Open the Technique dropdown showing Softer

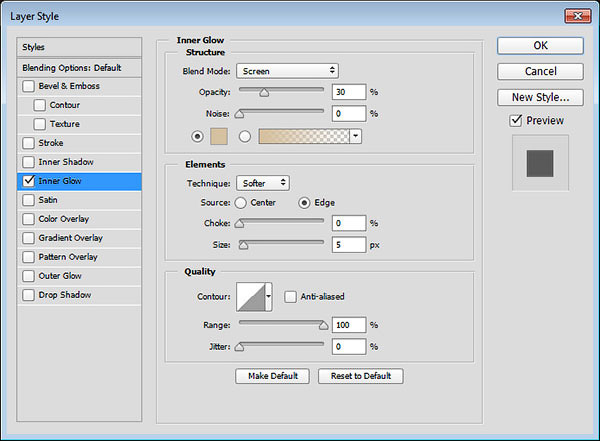[263, 183]
